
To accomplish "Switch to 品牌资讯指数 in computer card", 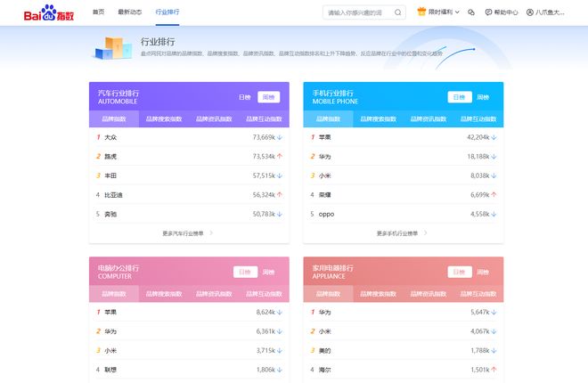I will pyautogui.click(x=214, y=294).
